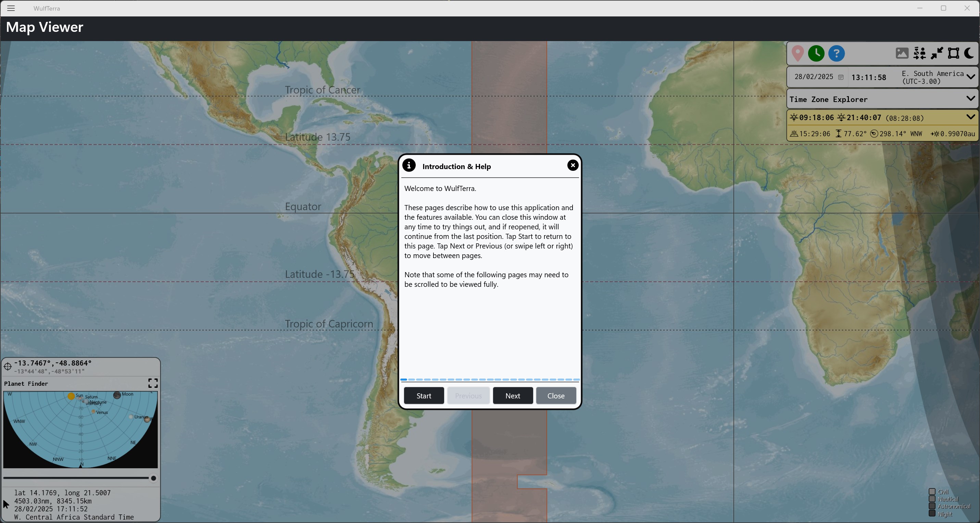Expand the Time Zone Explorer panel
Image resolution: width=980 pixels, height=523 pixels.
point(970,99)
